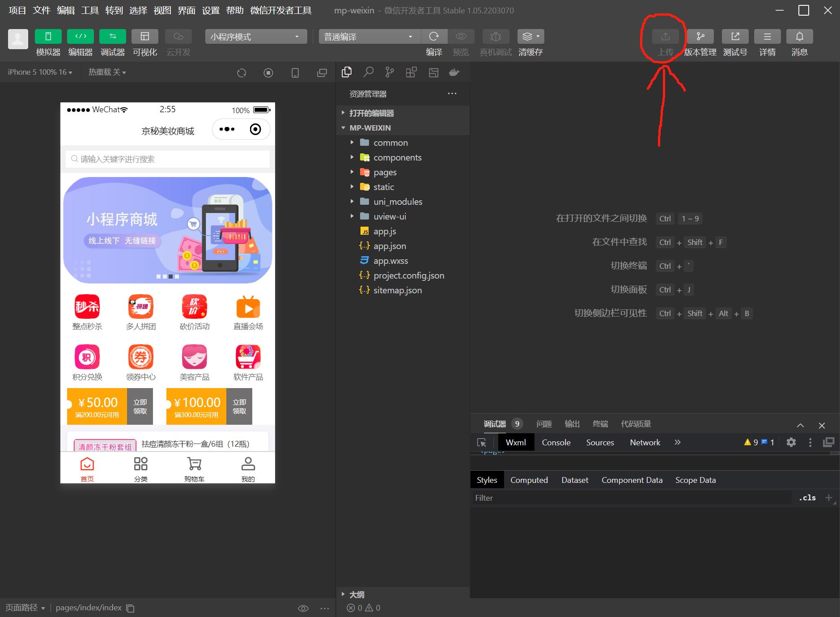Expand the 打开的编辑器 section
840x617 pixels.
(x=403, y=113)
